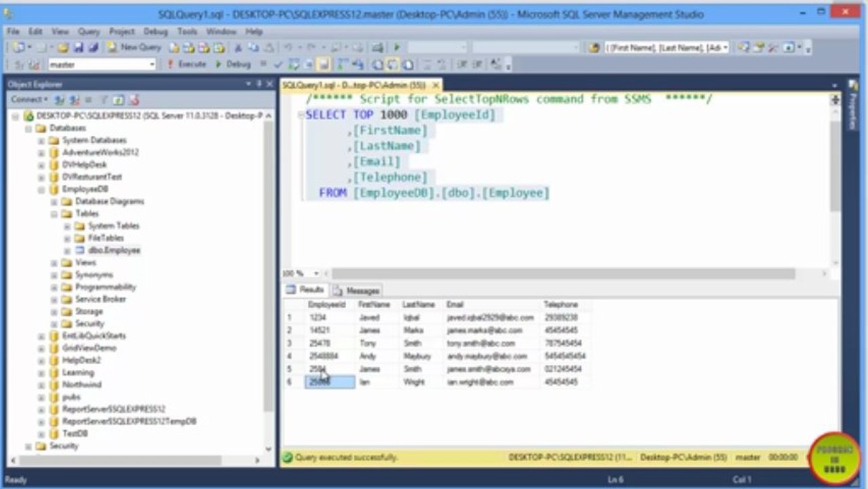Click the query editor horizontal scrollbar
This screenshot has width=868, height=489.
click(x=563, y=273)
